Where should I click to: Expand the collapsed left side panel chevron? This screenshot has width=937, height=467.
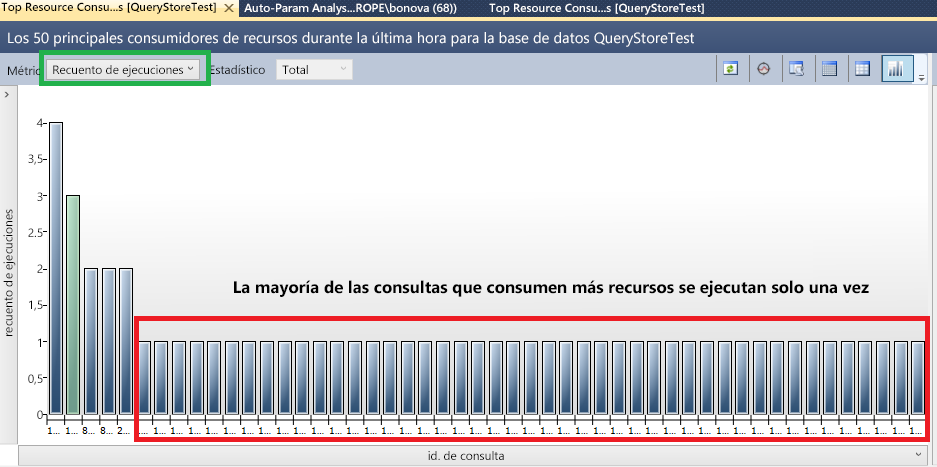point(7,94)
